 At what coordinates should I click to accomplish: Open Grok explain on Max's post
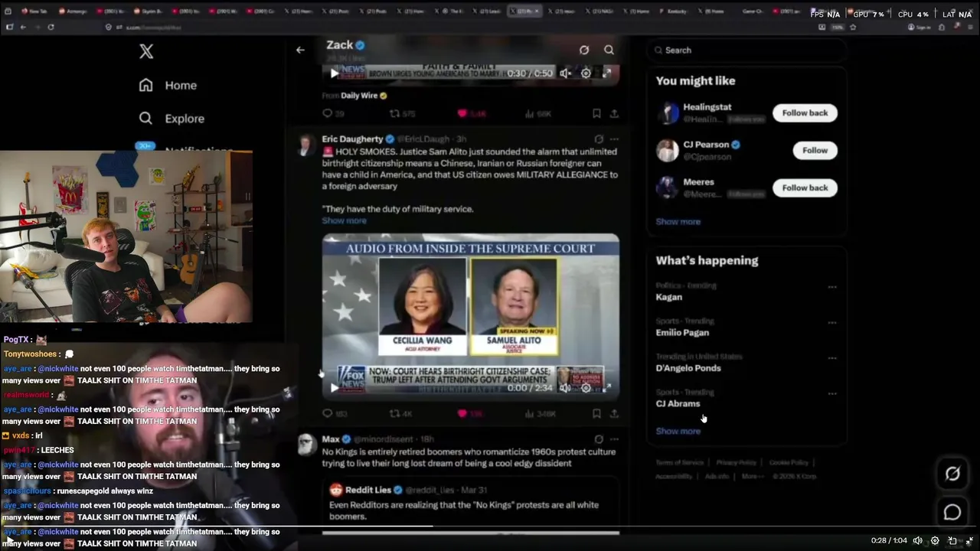(x=599, y=439)
